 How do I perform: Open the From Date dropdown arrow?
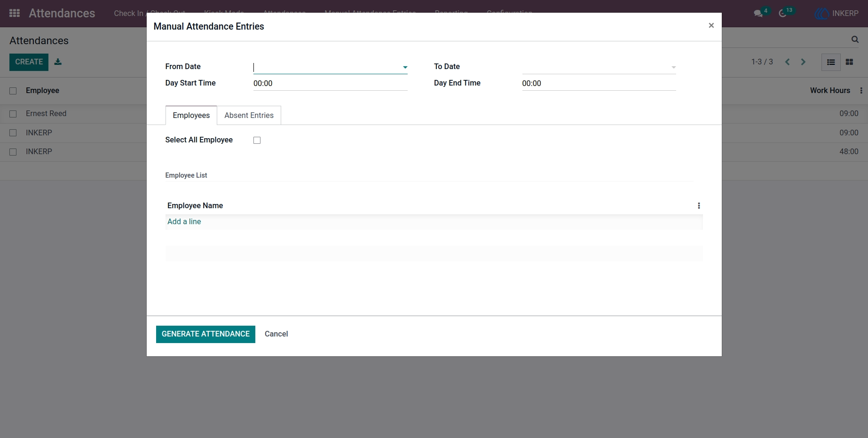coord(405,68)
